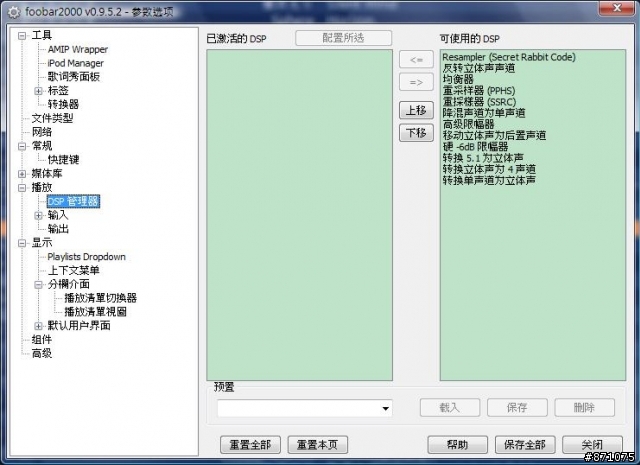Open the 组件 settings page
640x465 pixels.
(x=42, y=340)
